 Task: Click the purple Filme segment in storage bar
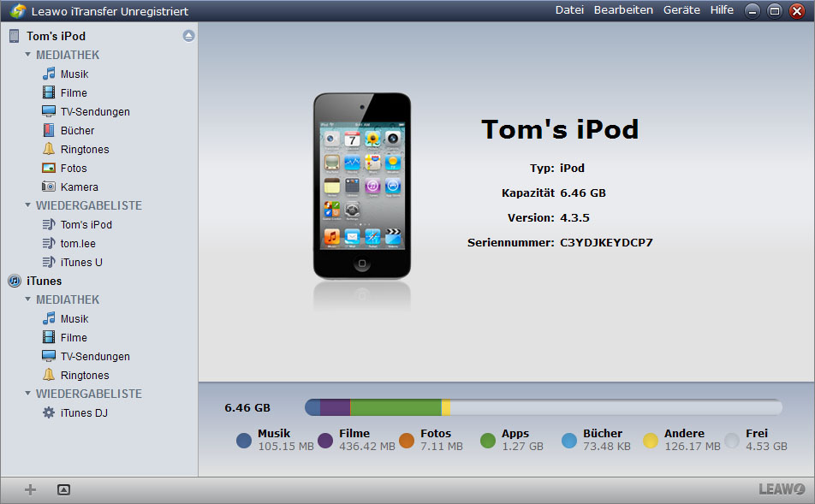point(336,407)
